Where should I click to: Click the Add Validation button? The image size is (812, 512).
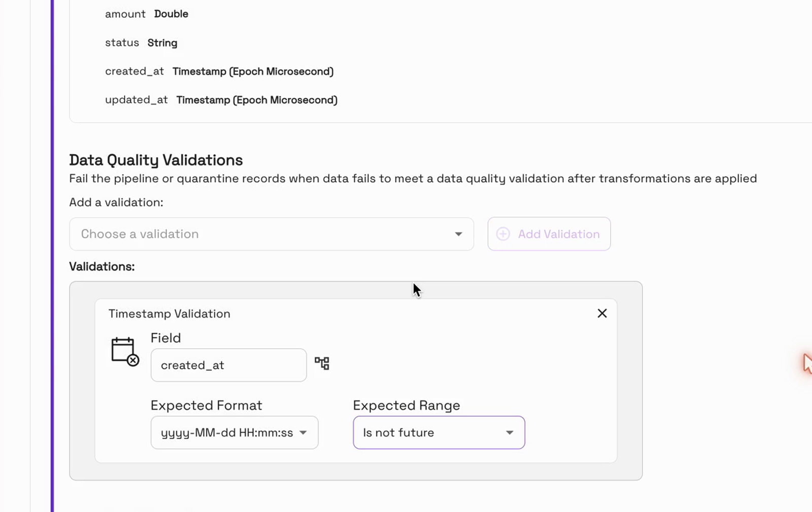[x=549, y=234]
